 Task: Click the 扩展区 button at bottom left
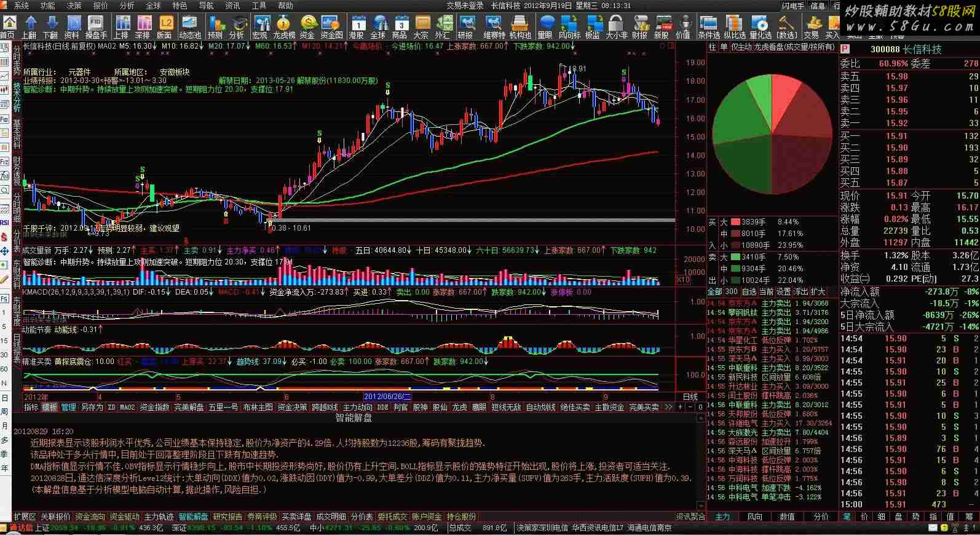pos(25,517)
